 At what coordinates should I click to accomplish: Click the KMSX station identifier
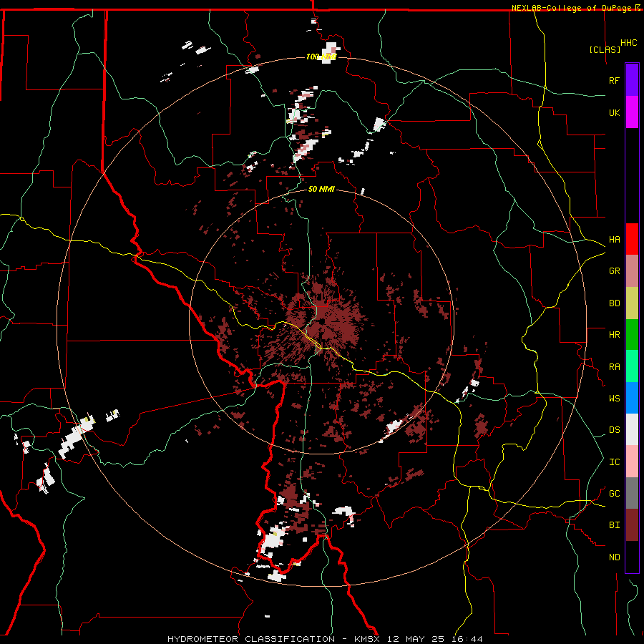368,639
